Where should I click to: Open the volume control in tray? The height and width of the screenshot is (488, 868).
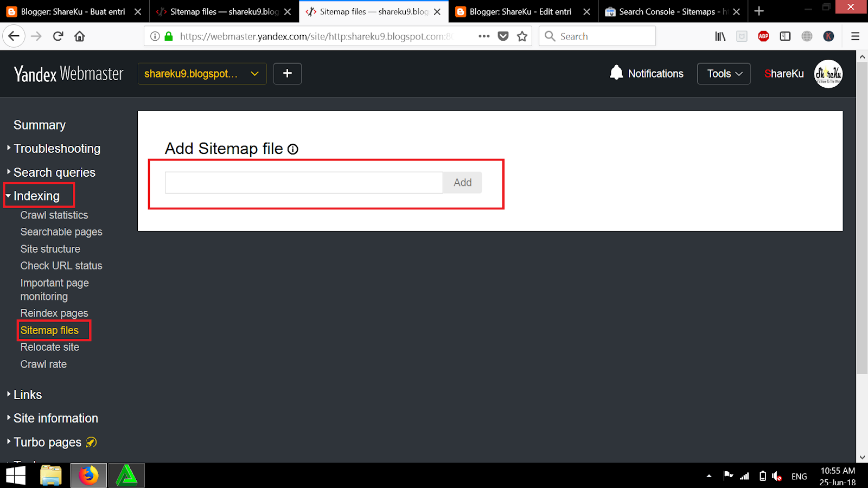coord(777,476)
